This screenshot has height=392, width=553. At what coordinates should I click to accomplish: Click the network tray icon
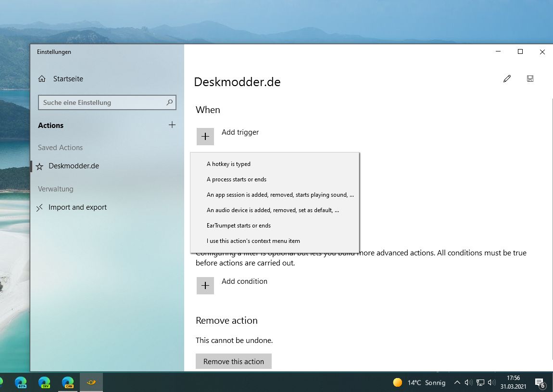coord(480,382)
